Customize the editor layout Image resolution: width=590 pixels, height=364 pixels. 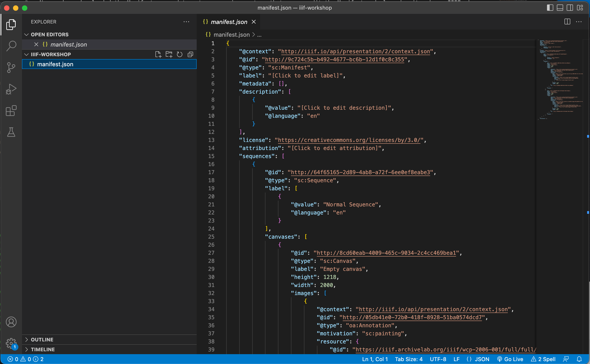pyautogui.click(x=580, y=8)
